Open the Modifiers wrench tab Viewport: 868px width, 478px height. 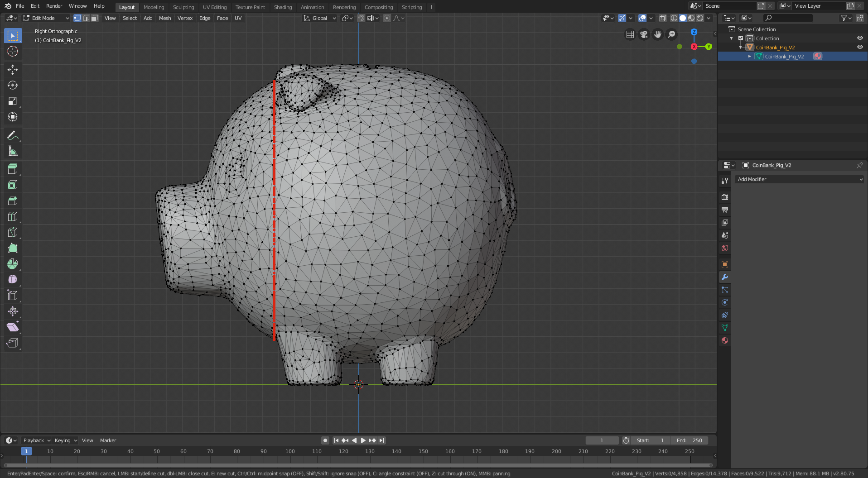tap(725, 277)
